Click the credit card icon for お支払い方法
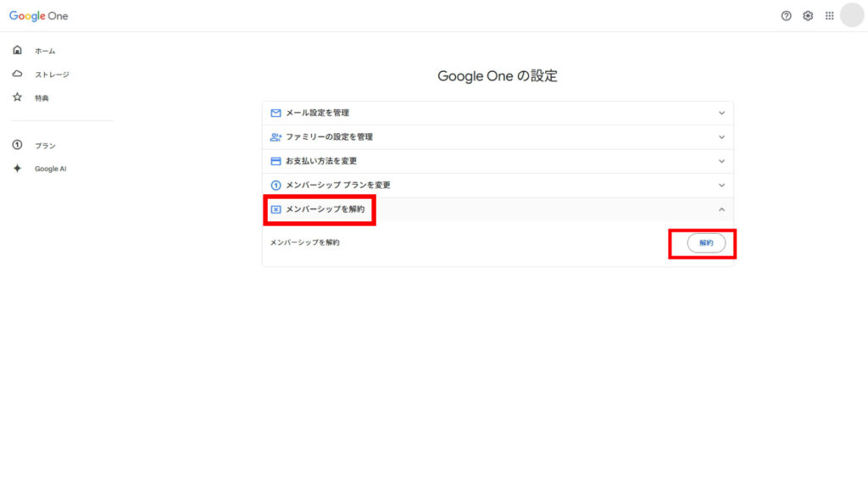The height and width of the screenshot is (488, 868). coord(275,161)
